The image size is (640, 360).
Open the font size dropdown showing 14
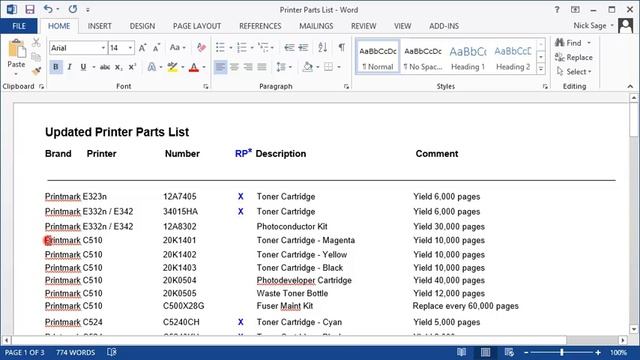point(130,48)
